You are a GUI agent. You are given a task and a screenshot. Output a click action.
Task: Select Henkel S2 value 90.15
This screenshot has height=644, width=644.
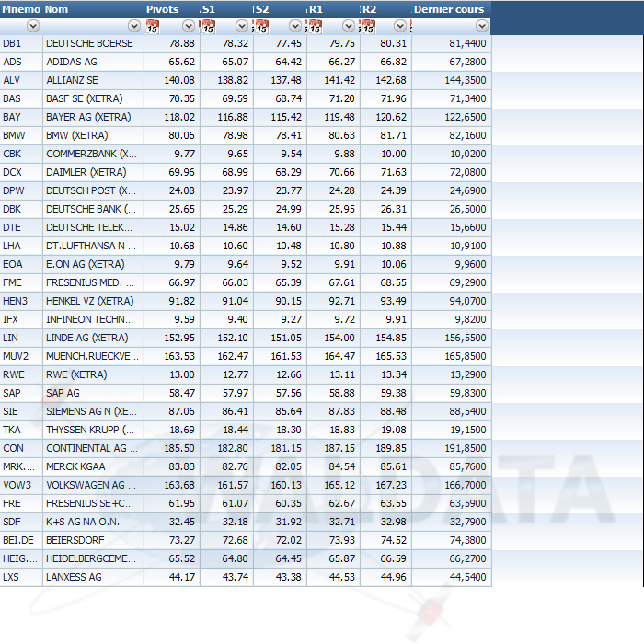click(x=280, y=301)
